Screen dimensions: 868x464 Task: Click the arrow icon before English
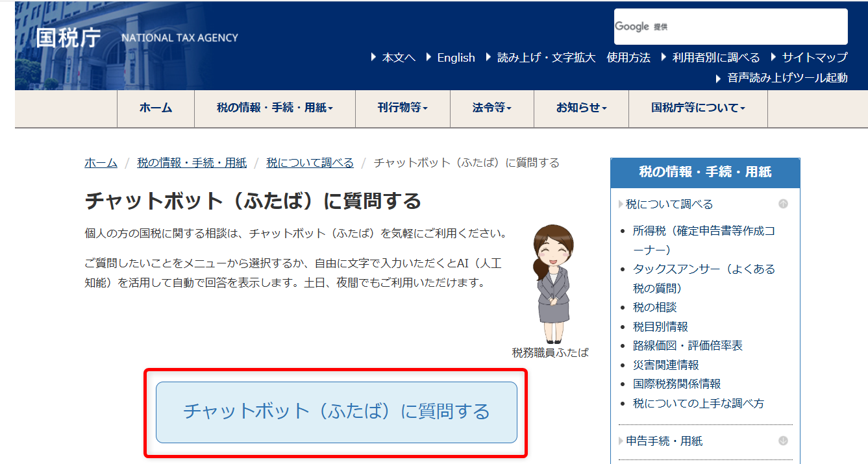tap(429, 57)
